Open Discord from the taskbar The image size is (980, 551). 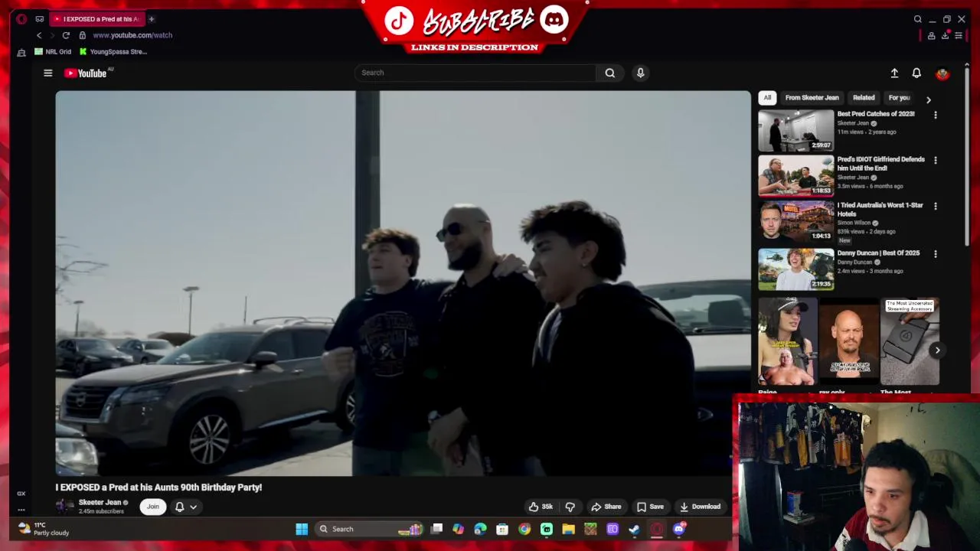679,529
